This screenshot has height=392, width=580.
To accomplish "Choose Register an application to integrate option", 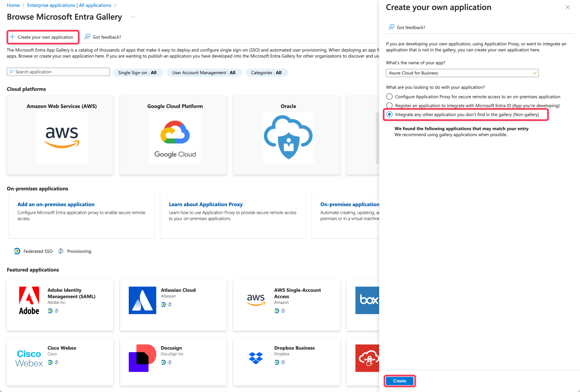I will point(389,105).
